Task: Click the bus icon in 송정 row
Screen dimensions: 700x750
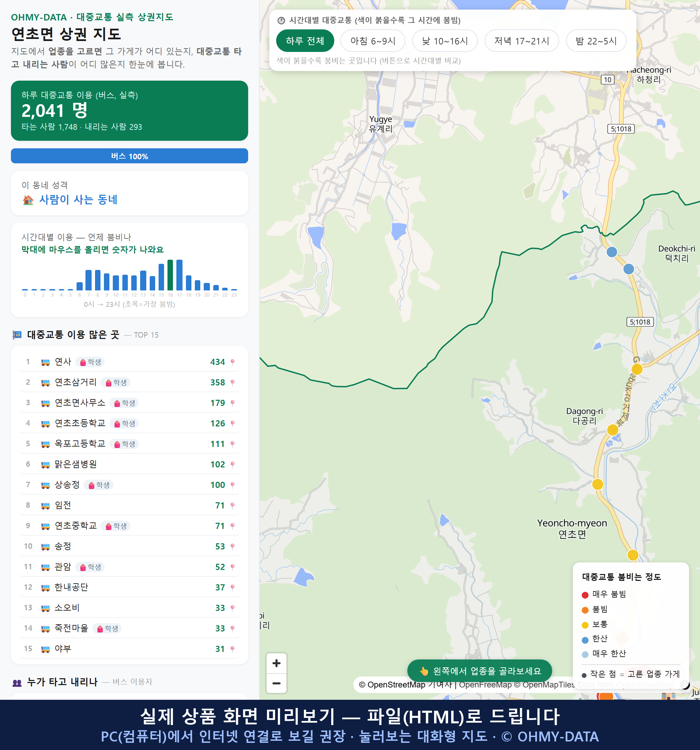Action: click(x=45, y=547)
